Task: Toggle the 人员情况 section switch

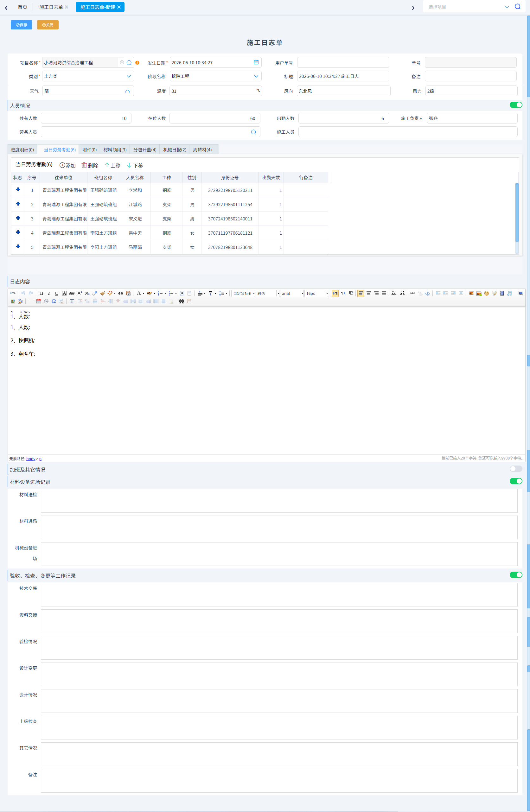Action: pyautogui.click(x=516, y=105)
